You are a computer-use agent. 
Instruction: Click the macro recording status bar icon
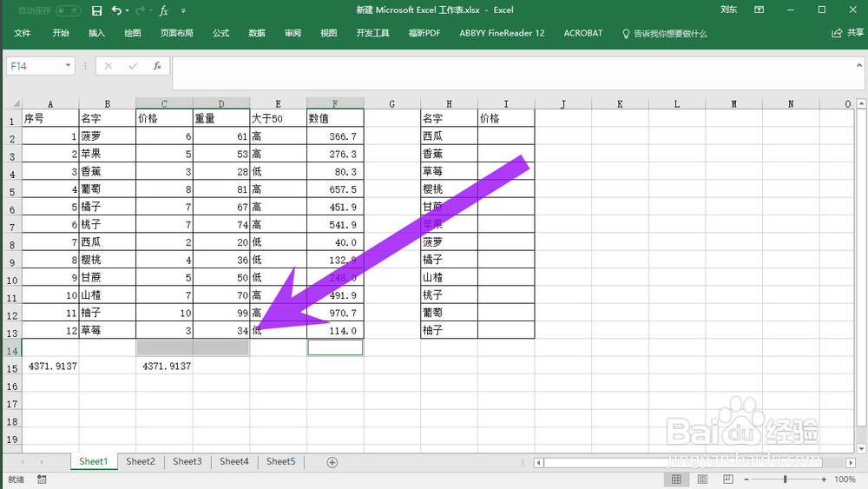point(42,479)
